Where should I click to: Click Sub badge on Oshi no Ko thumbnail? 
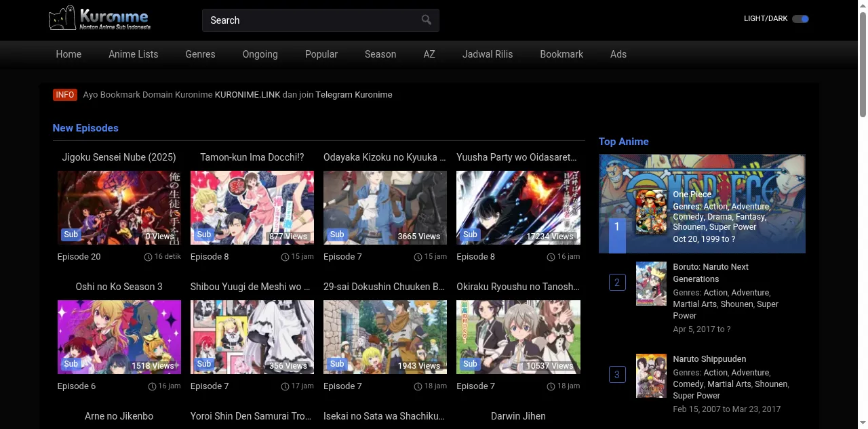71,364
